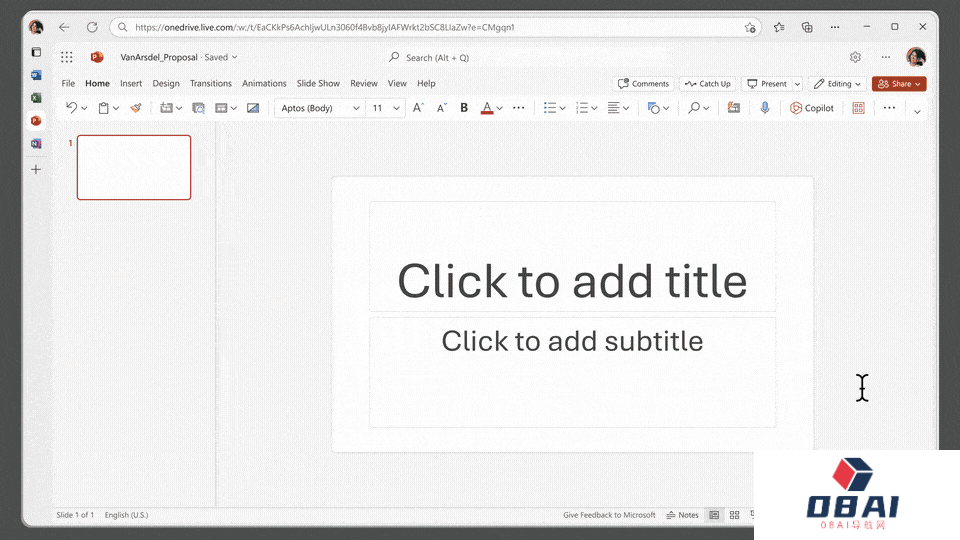
Task: Open the Editing mode dropdown
Action: (x=837, y=84)
